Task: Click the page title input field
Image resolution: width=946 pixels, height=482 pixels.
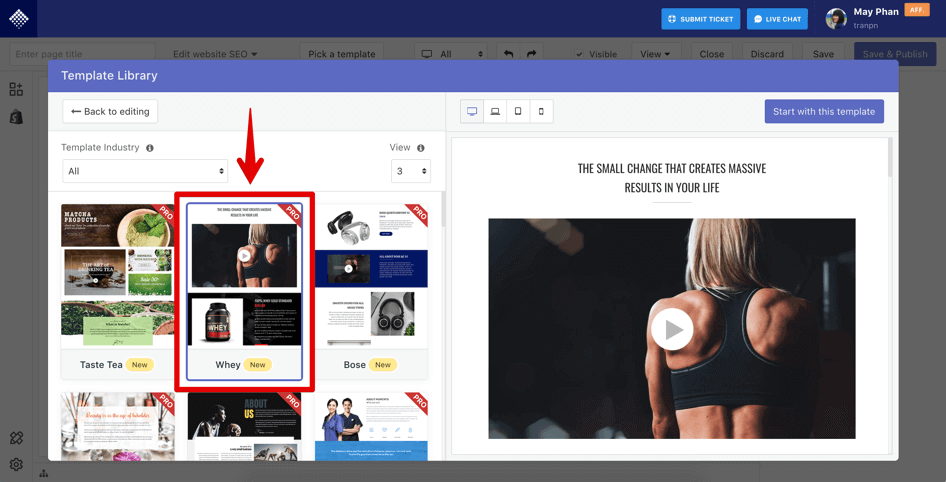Action: click(82, 54)
